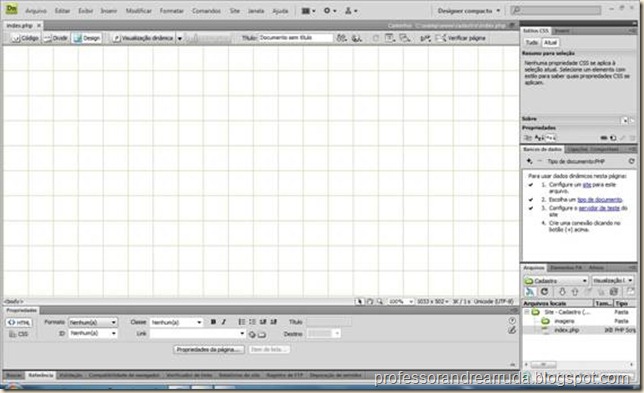Image resolution: width=644 pixels, height=393 pixels.
Task: Open the Formato dropdown
Action: 93,322
